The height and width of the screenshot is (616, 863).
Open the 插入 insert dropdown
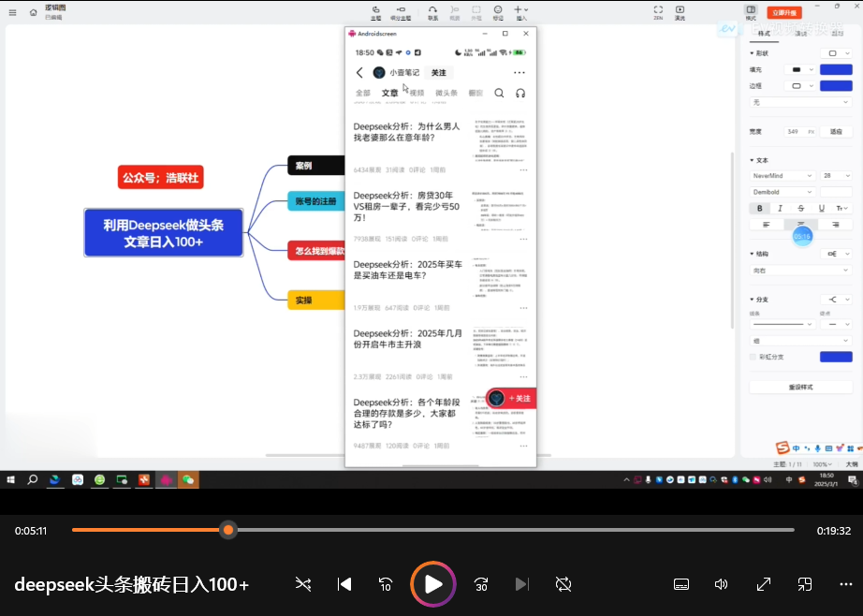tap(520, 13)
